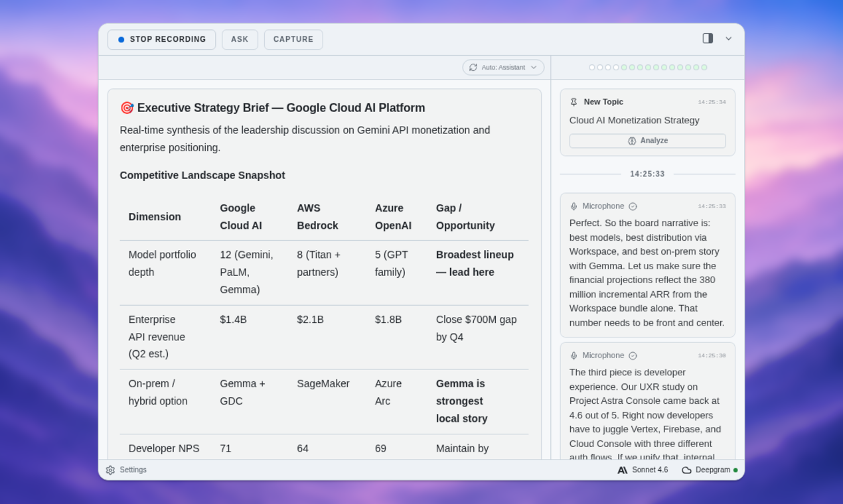Image resolution: width=843 pixels, height=504 pixels.
Task: Click the 'Competitive Landscape Snapshot' subheading
Action: pyautogui.click(x=202, y=175)
